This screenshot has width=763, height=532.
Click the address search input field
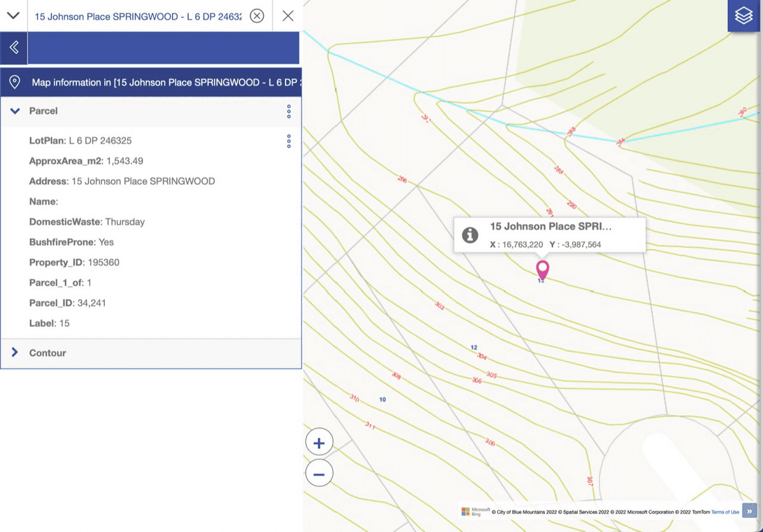(138, 16)
